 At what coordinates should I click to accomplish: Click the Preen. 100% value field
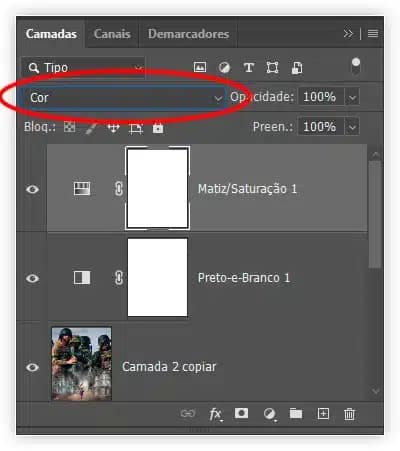pos(320,127)
